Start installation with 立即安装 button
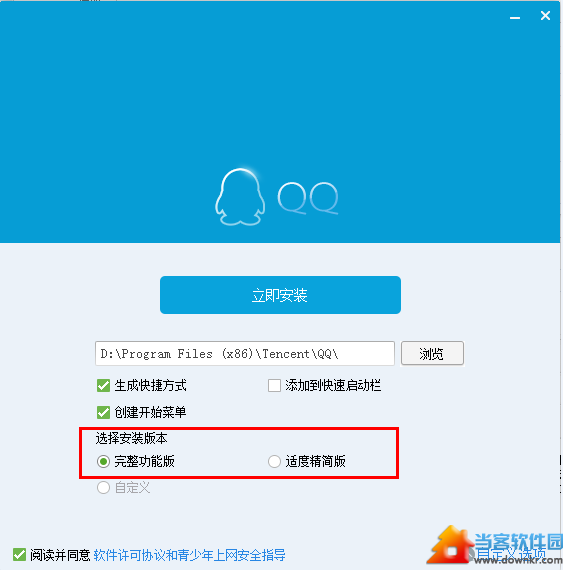 pos(280,295)
